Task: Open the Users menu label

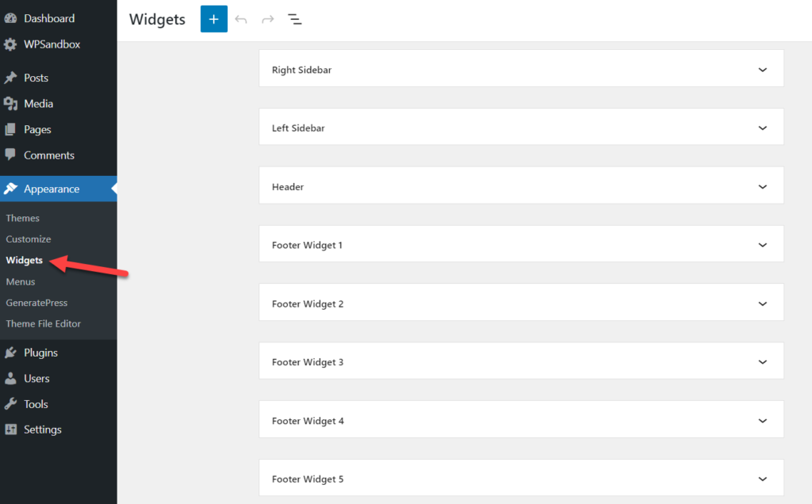Action: (x=36, y=378)
